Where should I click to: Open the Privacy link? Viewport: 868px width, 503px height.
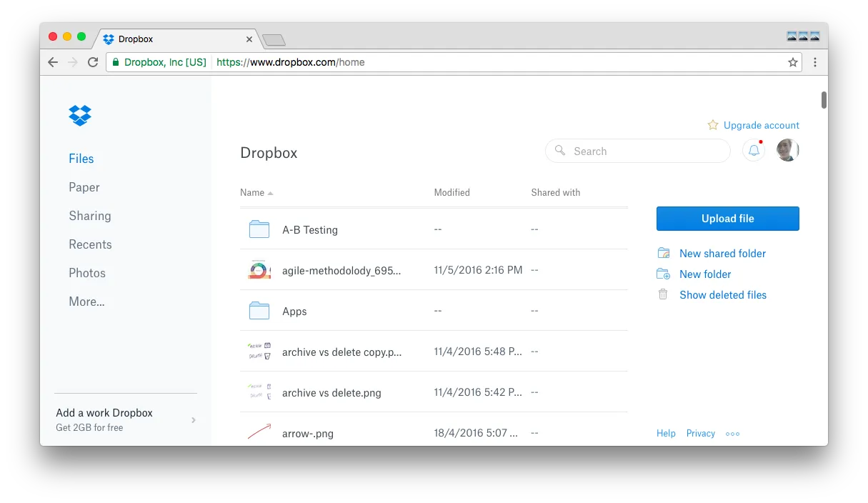pos(701,433)
